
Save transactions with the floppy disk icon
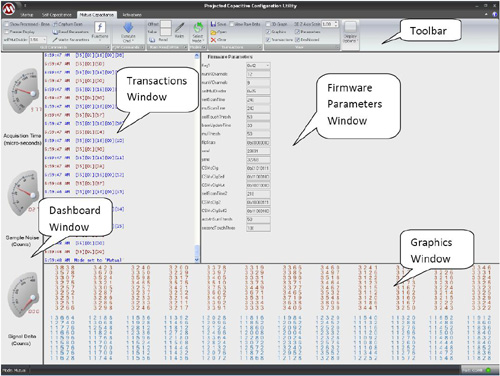[213, 24]
